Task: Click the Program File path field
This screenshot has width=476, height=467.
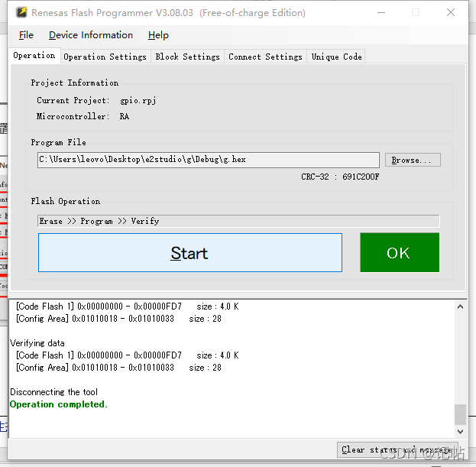Action: [x=209, y=160]
